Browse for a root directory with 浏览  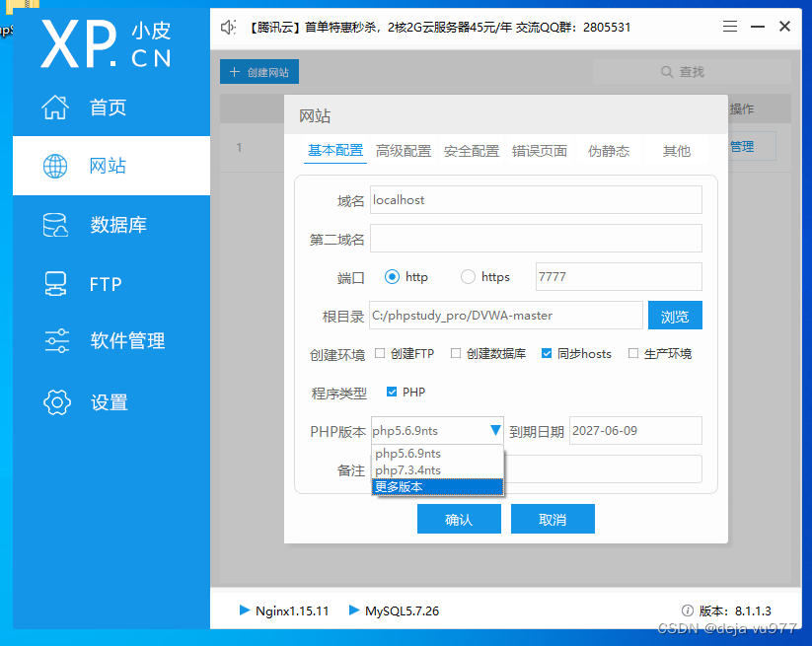point(675,316)
